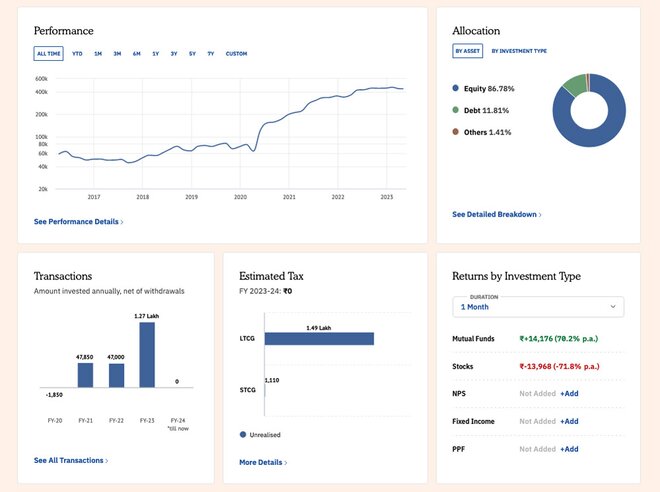Select the ALL TIME performance range
Image resolution: width=660 pixels, height=492 pixels.
click(x=48, y=53)
